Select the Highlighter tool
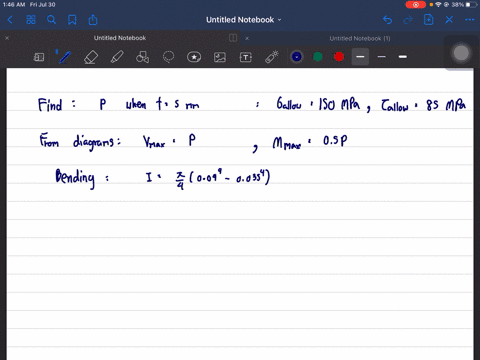 tap(117, 57)
